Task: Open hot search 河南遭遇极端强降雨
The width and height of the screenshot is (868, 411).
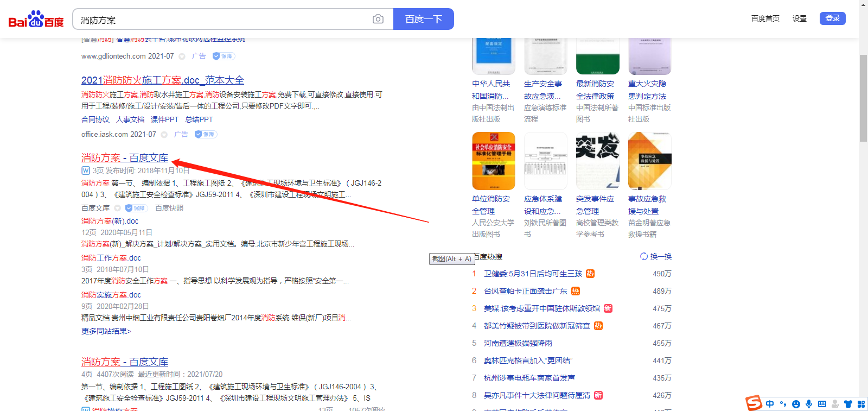Action: [x=518, y=343]
